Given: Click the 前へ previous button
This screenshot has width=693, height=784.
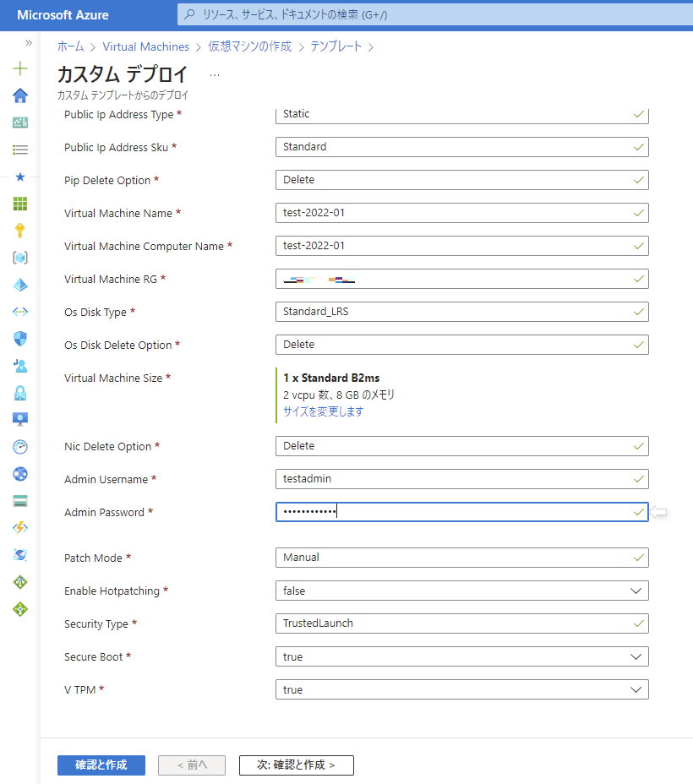Looking at the screenshot, I should click(192, 765).
